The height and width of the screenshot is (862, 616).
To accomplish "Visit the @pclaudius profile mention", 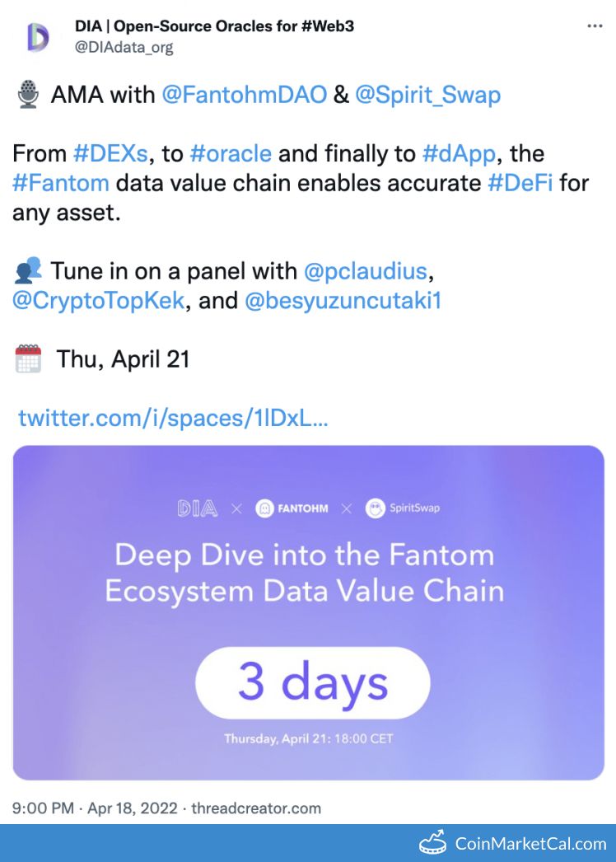I will 367,270.
